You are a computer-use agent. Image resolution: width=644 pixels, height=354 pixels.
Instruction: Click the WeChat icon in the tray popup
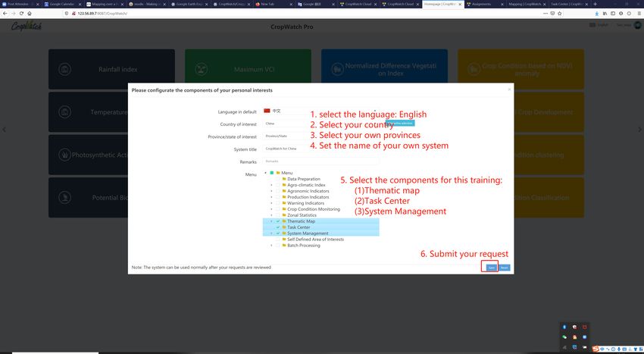pos(564,337)
